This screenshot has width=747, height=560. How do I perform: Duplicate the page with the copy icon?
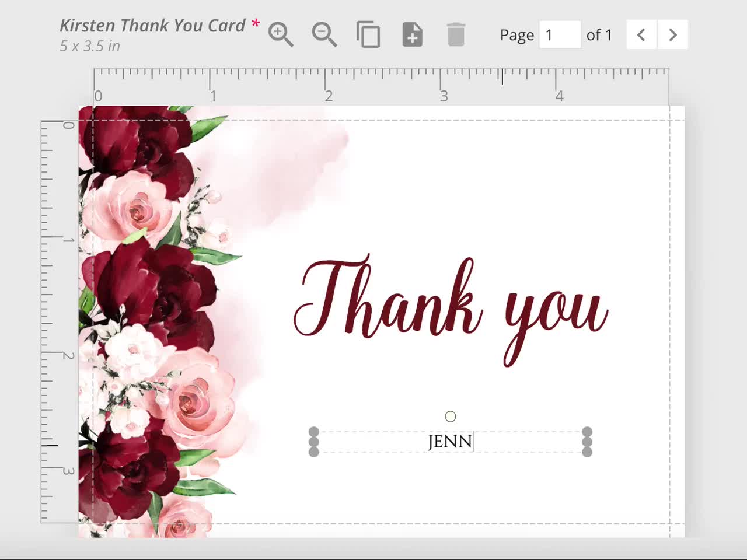[x=368, y=35]
